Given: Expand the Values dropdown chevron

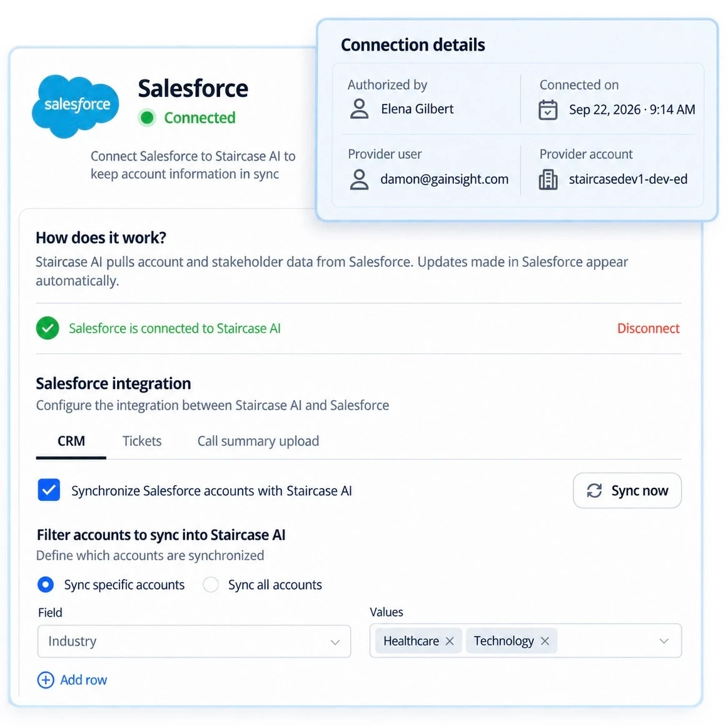Looking at the screenshot, I should [x=664, y=641].
